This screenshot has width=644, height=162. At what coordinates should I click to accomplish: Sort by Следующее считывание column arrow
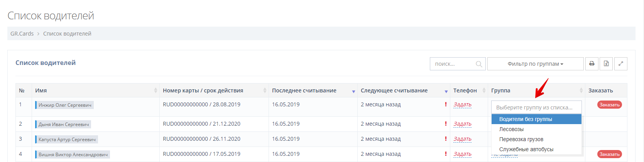[446, 91]
